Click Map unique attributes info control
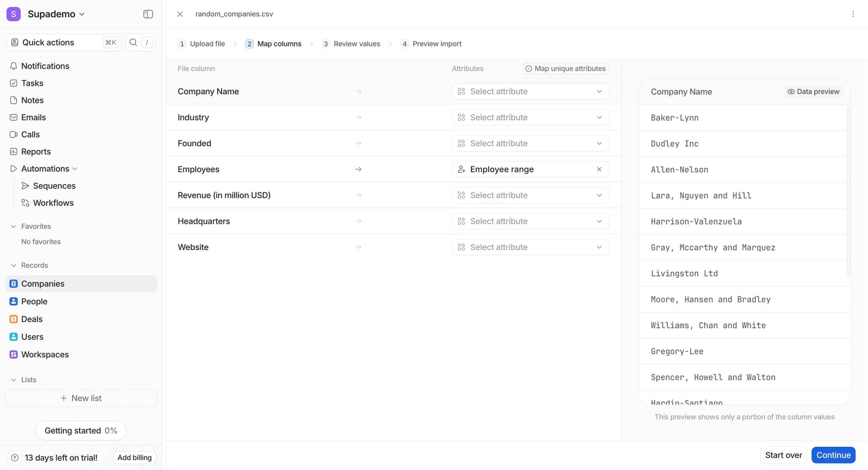868x470 pixels. [565, 68]
